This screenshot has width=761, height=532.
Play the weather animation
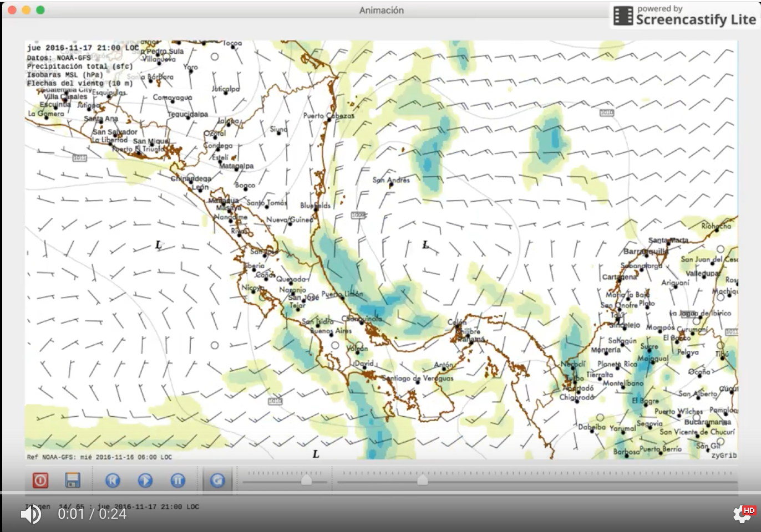pyautogui.click(x=145, y=480)
